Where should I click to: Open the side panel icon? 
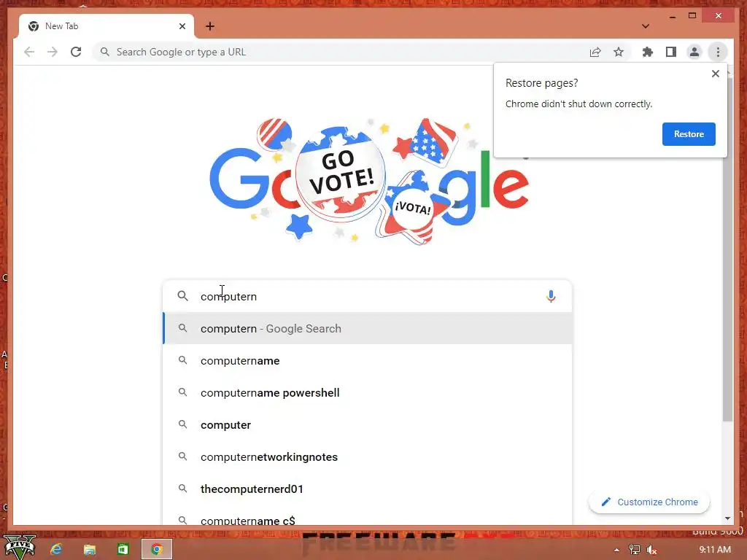click(x=671, y=52)
